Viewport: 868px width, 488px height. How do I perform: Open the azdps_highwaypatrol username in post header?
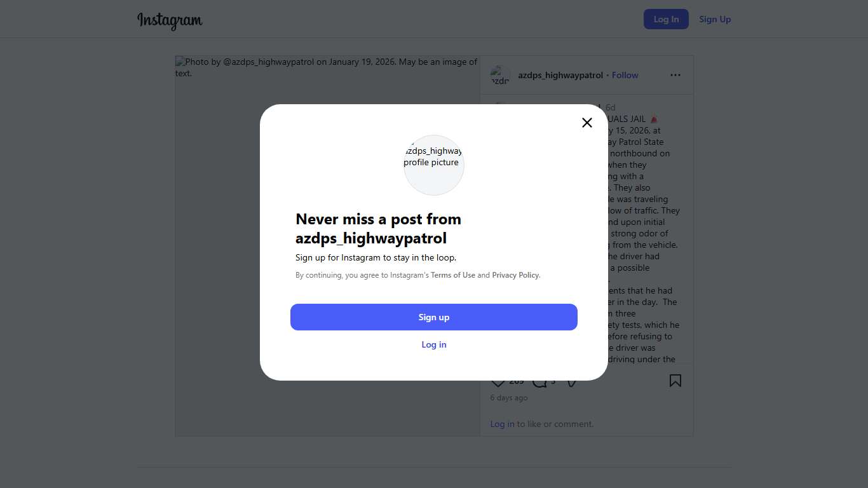coord(560,75)
